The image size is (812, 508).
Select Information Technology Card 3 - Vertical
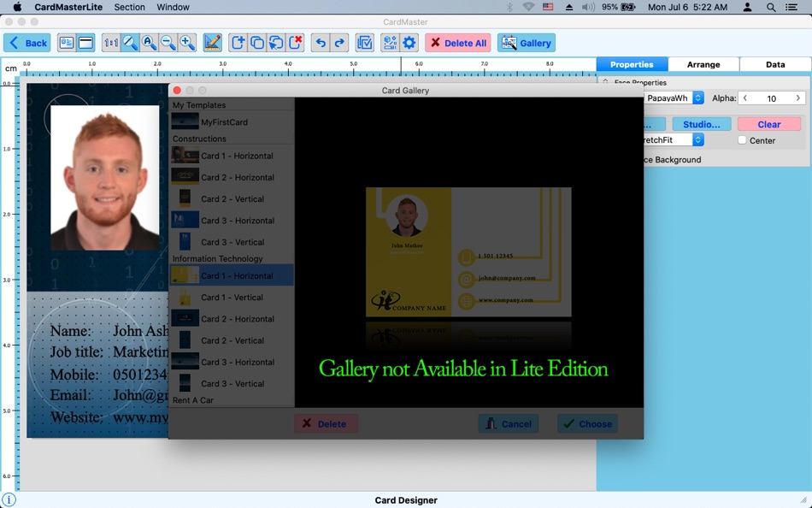point(232,384)
